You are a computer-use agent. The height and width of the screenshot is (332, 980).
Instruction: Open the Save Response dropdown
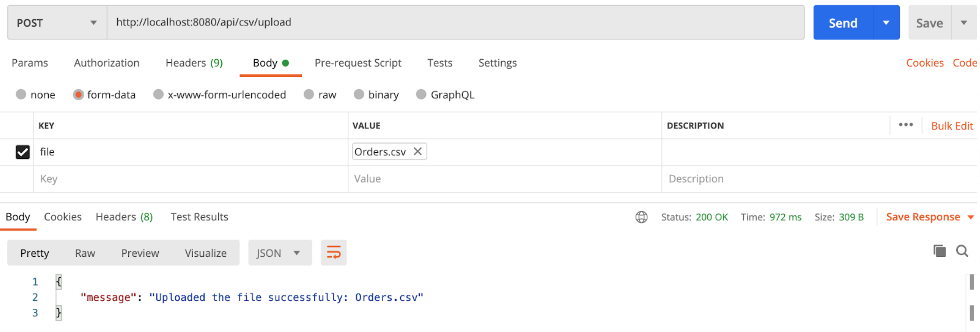(930, 217)
